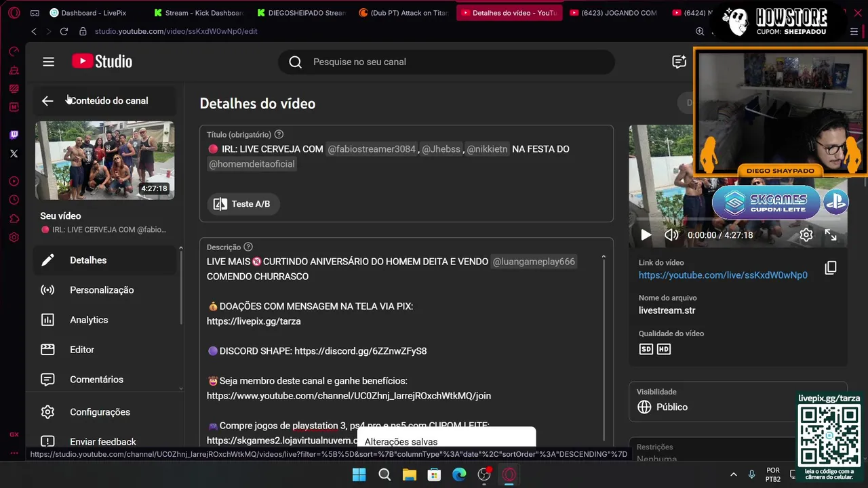The image size is (868, 488).
Task: Expand the preview player to fullscreen
Action: 831,235
